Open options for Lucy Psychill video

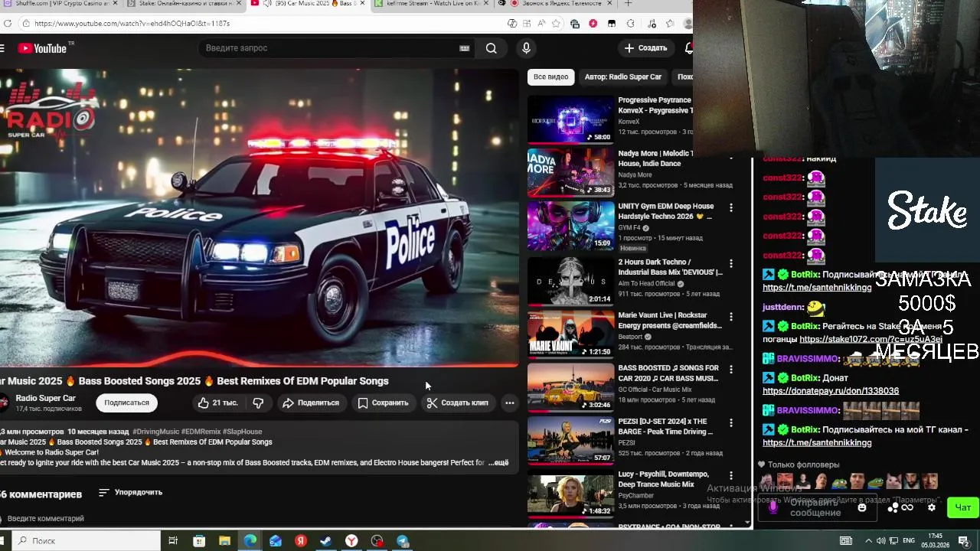coord(731,475)
